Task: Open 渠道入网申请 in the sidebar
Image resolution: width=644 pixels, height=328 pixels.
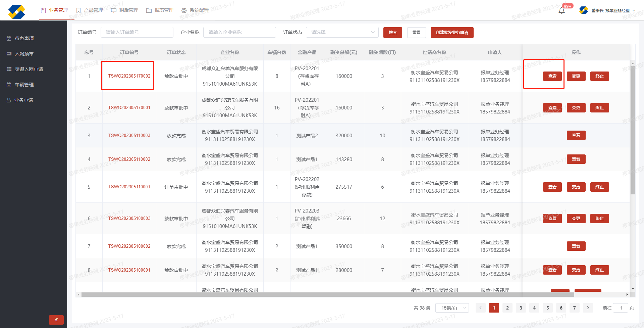Action: click(x=29, y=69)
